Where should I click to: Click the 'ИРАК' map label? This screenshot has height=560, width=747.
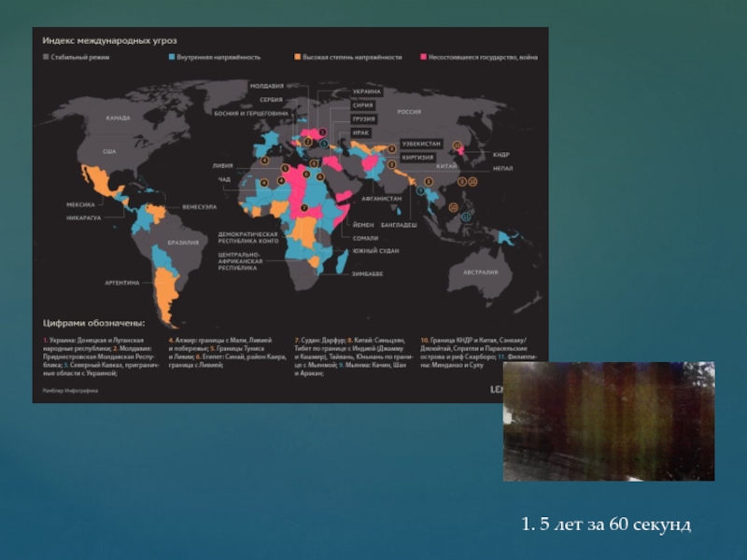[x=361, y=133]
